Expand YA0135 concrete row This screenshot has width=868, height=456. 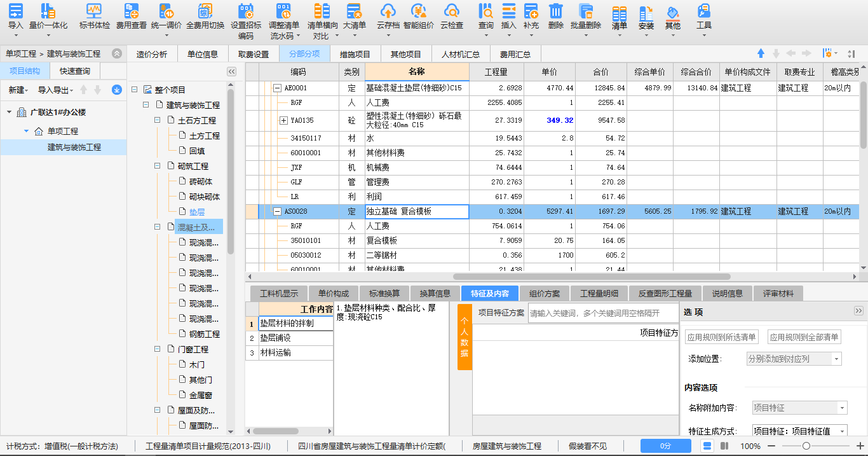pyautogui.click(x=283, y=120)
